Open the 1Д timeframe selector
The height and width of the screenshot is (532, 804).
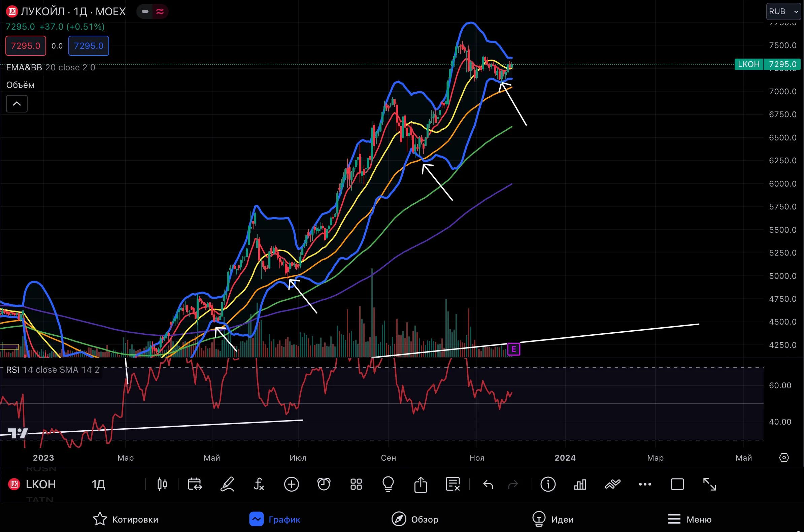click(x=98, y=484)
